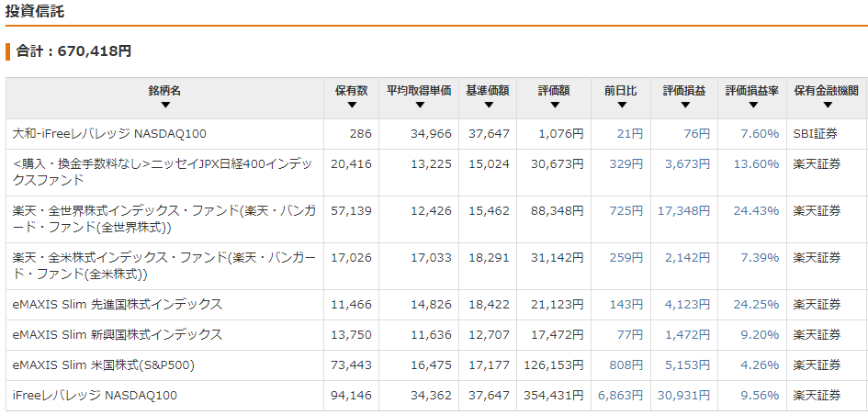Sort by 評価損益率 column arrow
Image resolution: width=868 pixels, height=415 pixels.
(x=752, y=106)
